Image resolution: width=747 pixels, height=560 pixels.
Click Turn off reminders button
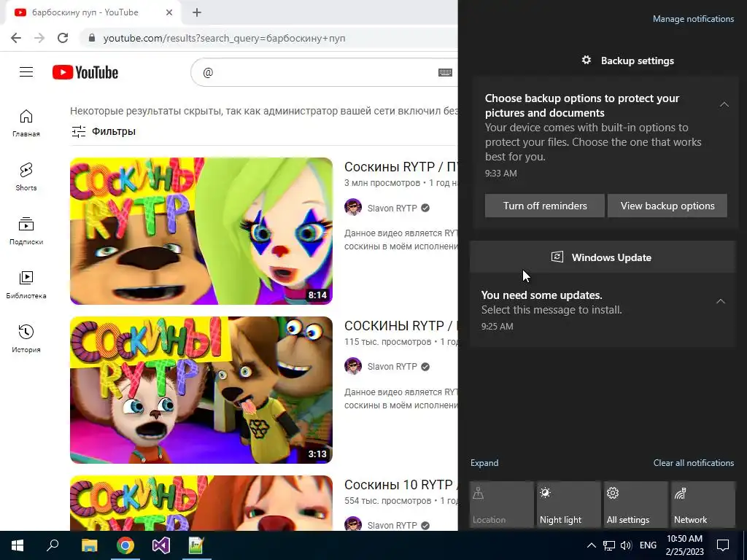[x=544, y=206]
